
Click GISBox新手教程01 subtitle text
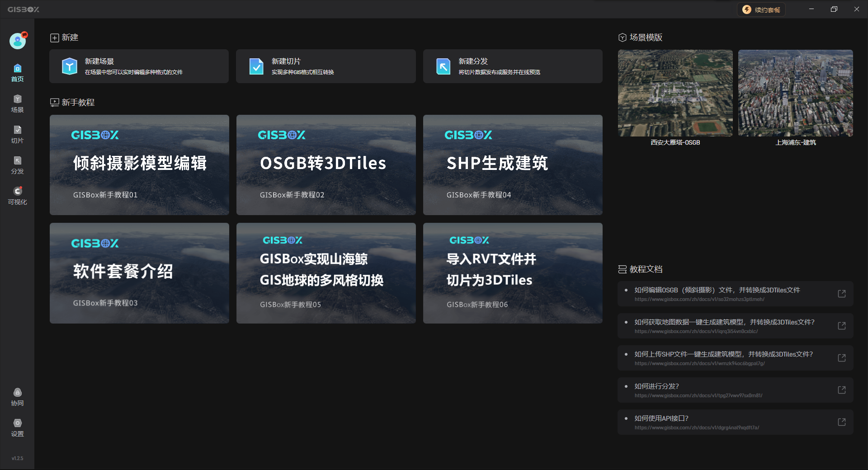coord(105,195)
